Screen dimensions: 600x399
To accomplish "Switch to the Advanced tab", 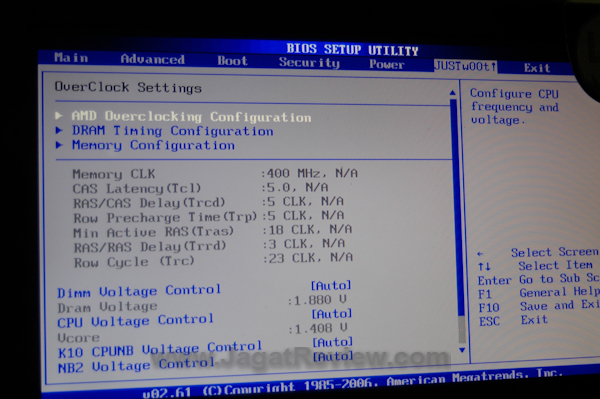I will click(152, 59).
